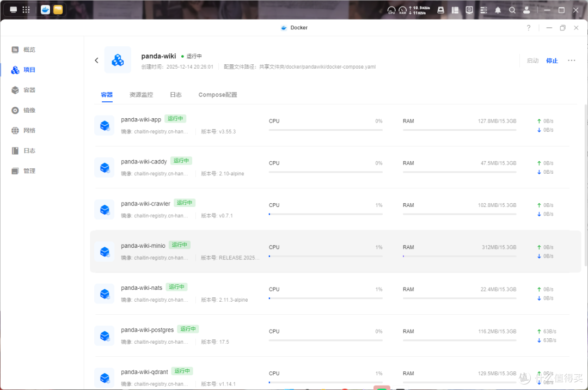This screenshot has height=390, width=588.
Task: Open system notifications bell
Action: pyautogui.click(x=498, y=10)
